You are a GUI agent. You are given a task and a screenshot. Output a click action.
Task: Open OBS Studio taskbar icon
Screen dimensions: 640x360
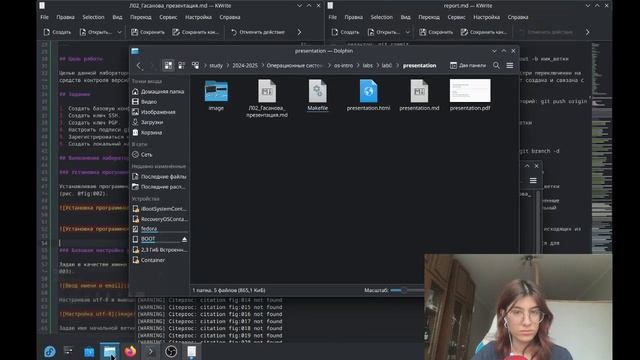(171, 351)
